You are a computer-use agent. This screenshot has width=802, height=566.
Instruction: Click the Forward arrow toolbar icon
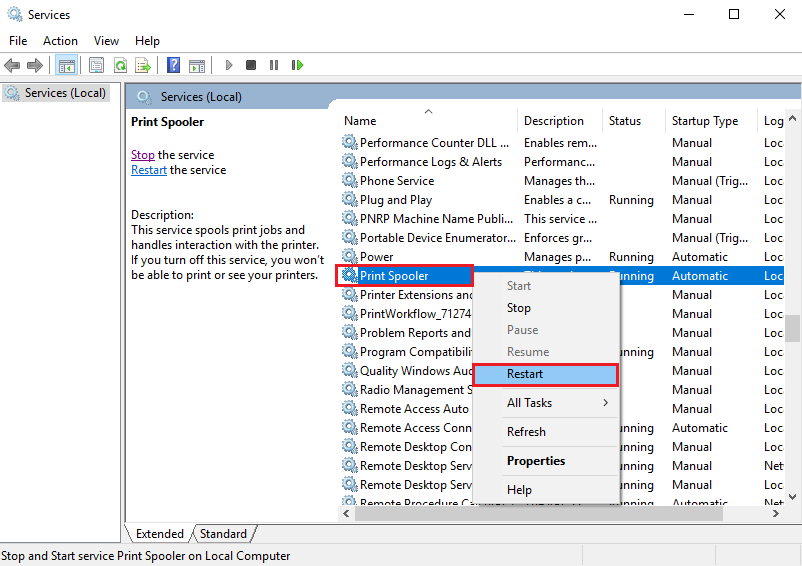coord(34,65)
